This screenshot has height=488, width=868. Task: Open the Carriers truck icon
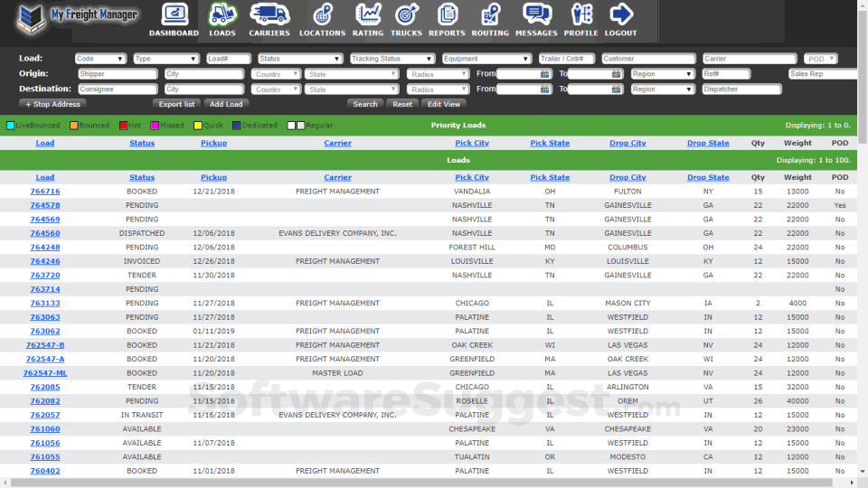point(269,14)
